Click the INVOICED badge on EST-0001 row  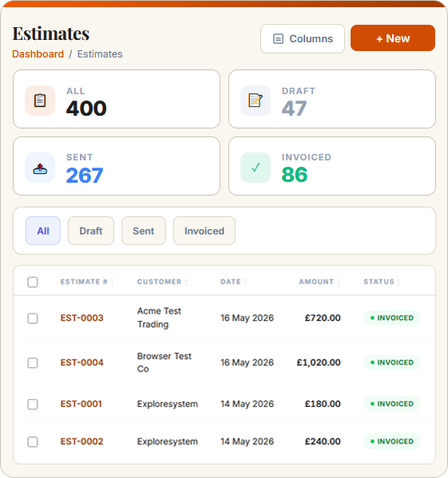click(392, 404)
